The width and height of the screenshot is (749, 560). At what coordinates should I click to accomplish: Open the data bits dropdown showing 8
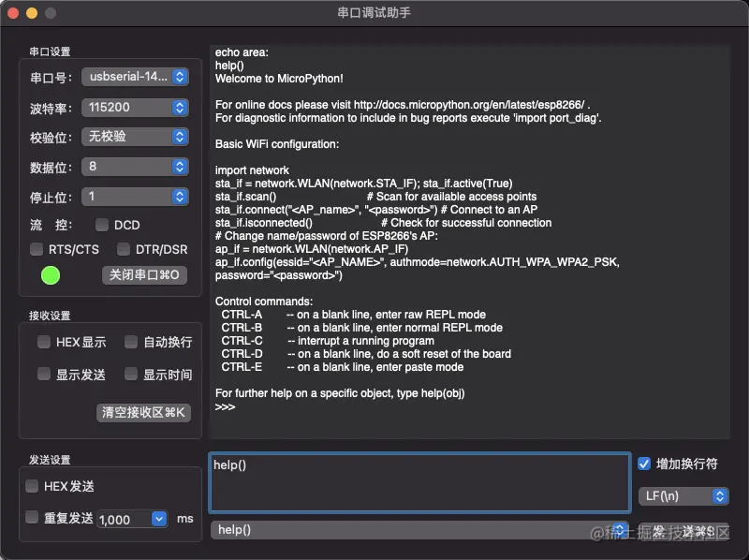135,167
